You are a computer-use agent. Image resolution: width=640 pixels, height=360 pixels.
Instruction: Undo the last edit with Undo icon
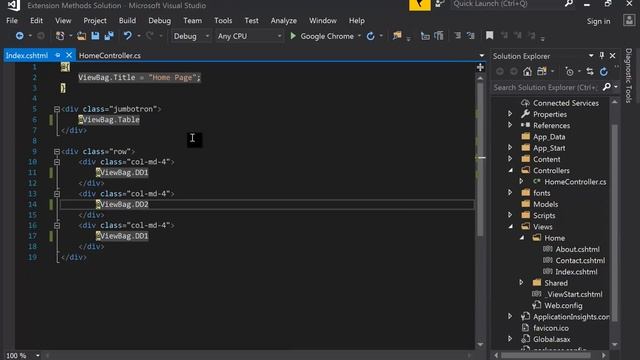point(127,36)
